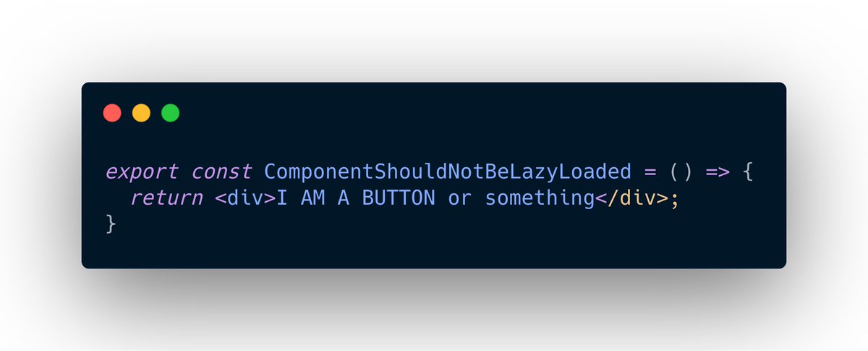868x351 pixels.
Task: Click the closing curly brace on last line
Action: [x=111, y=224]
